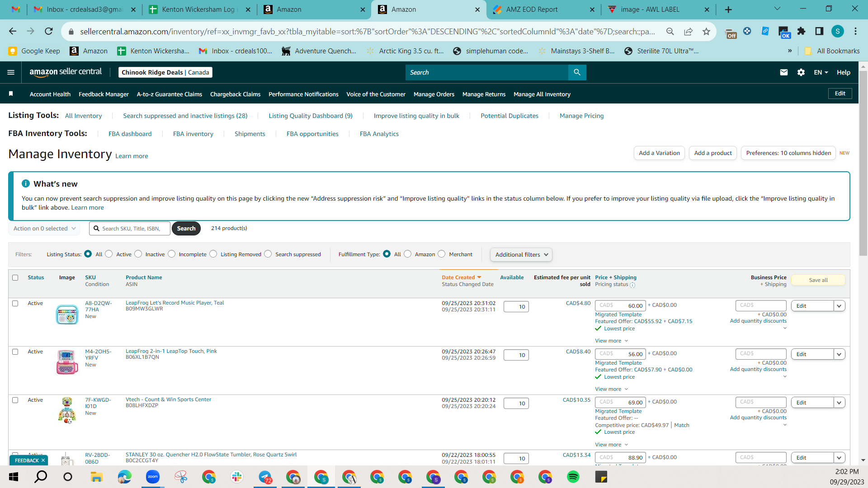Check the Vtech Count & Win Sports Center row
This screenshot has width=868, height=488.
click(x=15, y=400)
